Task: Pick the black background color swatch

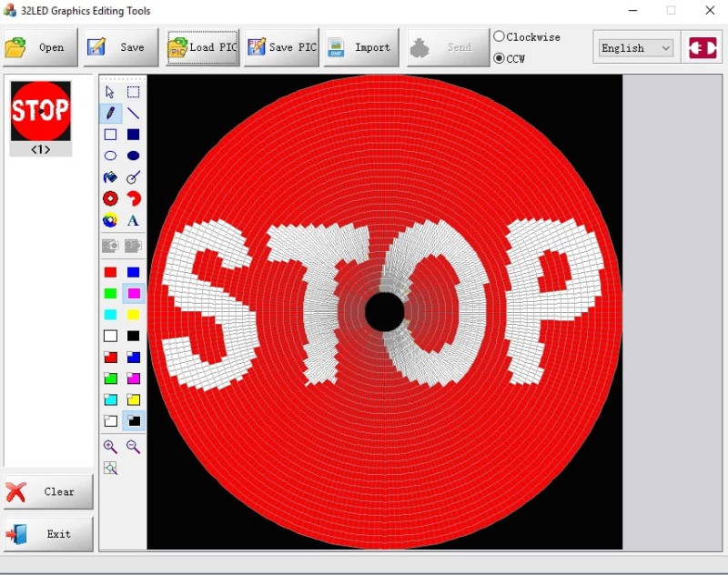Action: 134,421
